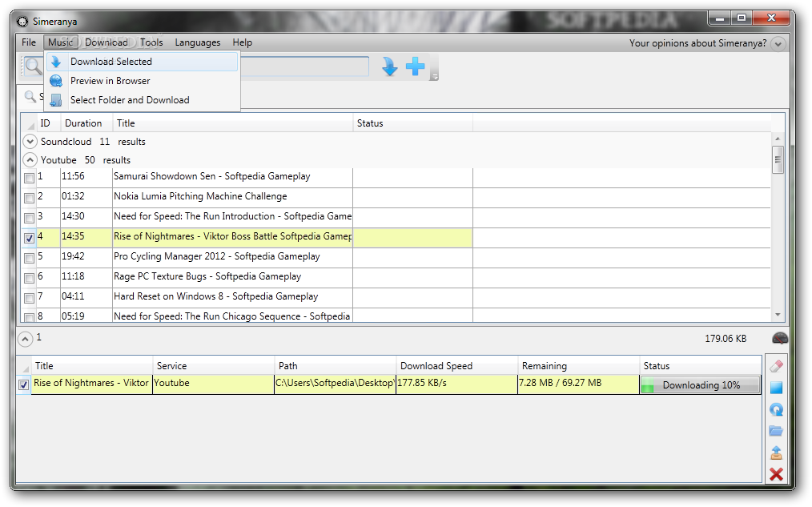
Task: Select the 'Pro Cycling Manager 2012' title cell
Action: coord(232,256)
